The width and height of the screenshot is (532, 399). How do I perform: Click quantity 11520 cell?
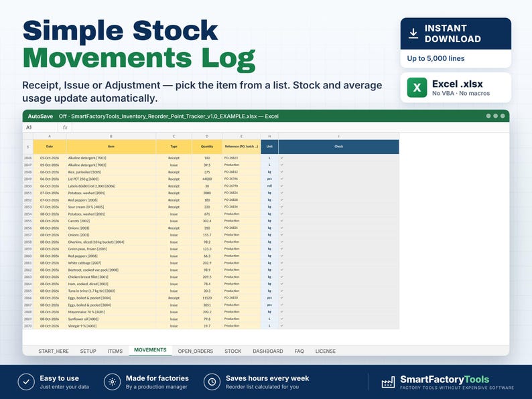pos(207,298)
